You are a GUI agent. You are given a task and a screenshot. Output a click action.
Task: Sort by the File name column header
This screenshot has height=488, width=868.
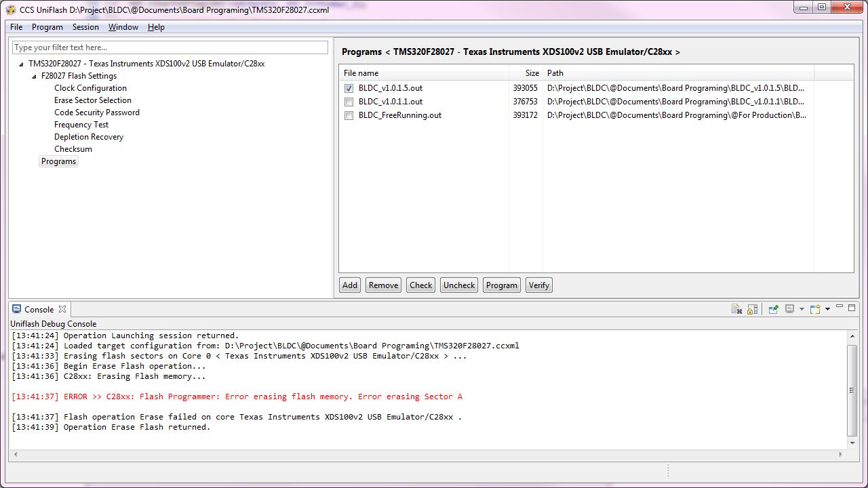click(x=424, y=73)
